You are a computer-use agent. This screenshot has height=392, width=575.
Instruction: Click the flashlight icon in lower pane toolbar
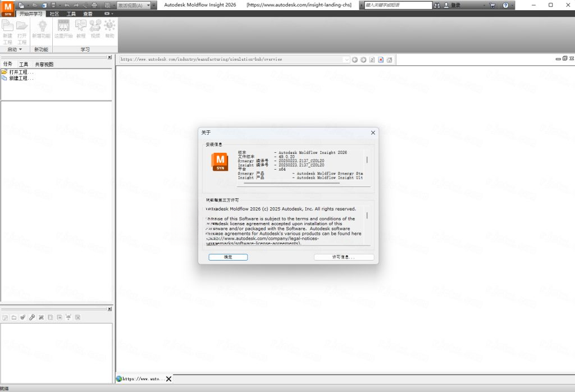32,317
